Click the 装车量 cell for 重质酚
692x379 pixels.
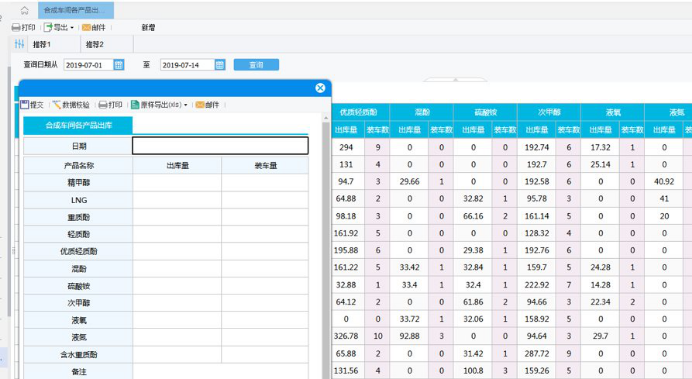[x=265, y=217]
